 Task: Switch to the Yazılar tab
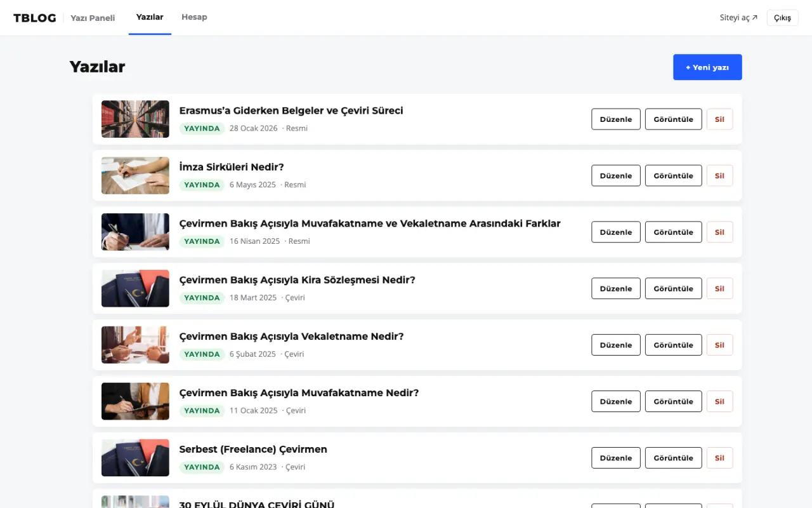coord(150,17)
